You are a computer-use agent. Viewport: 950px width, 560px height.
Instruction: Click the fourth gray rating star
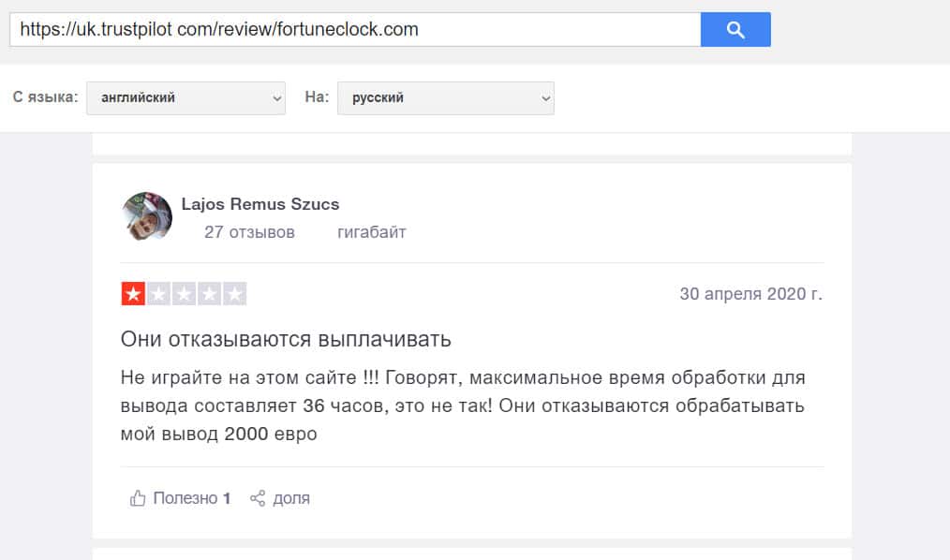pos(209,294)
